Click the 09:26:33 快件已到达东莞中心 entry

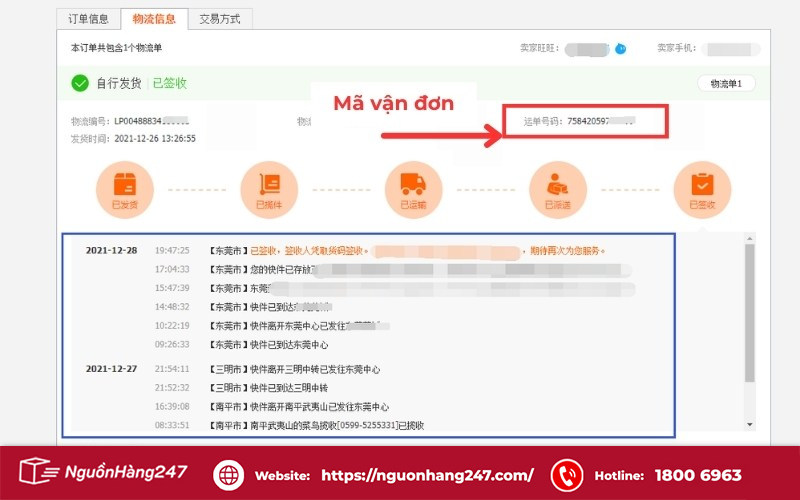point(241,345)
